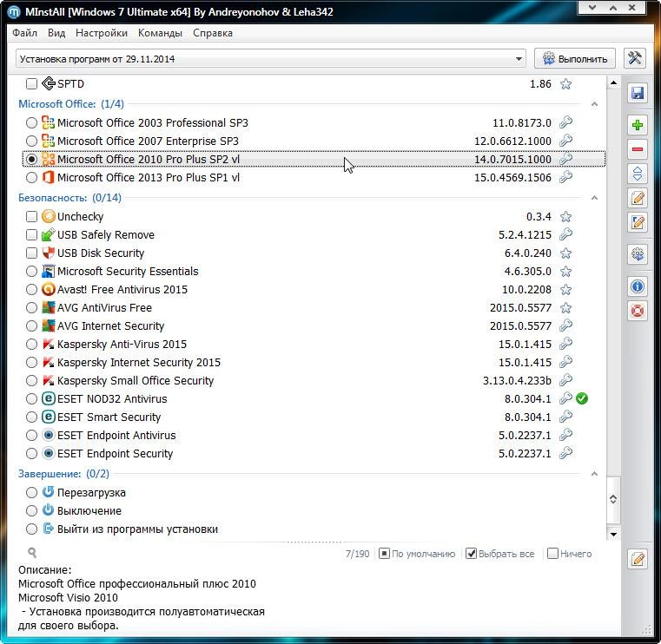Viewport: 661px width, 644px height.
Task: Click the ESET Endpoint Antivirus row
Action: point(314,435)
